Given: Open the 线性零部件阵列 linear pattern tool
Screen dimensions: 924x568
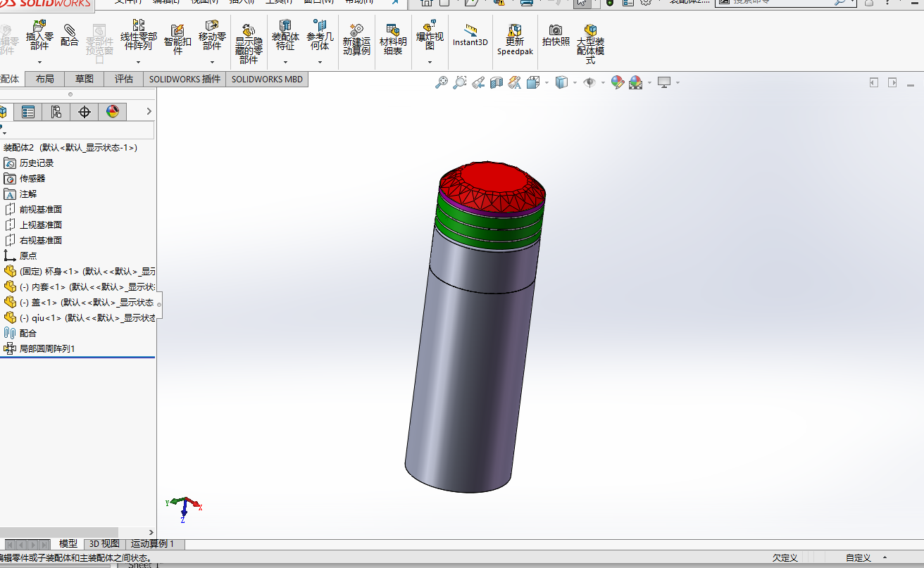Looking at the screenshot, I should [x=139, y=35].
